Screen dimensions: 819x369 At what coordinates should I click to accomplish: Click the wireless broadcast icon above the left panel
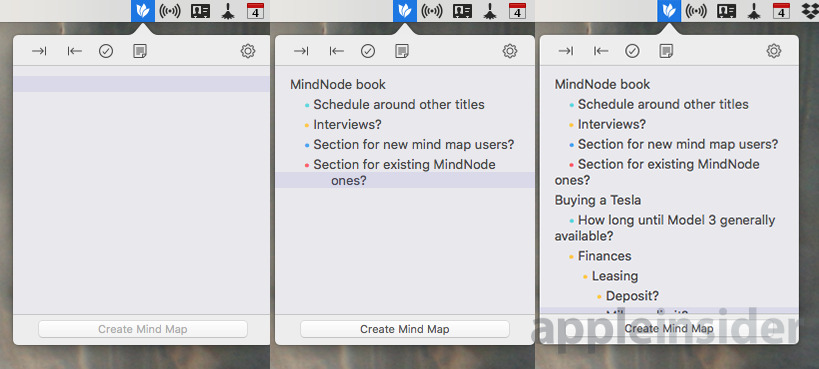pos(170,11)
